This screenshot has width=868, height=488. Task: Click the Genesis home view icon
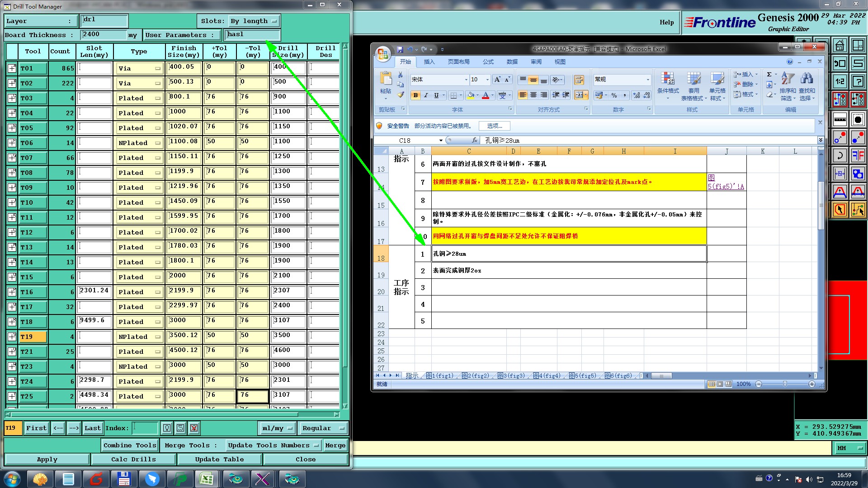(x=840, y=46)
